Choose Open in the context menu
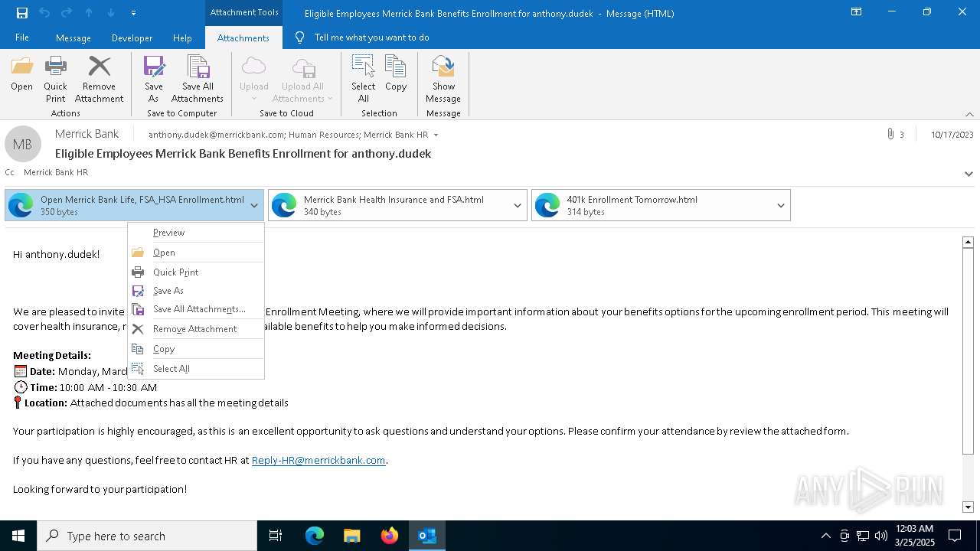The width and height of the screenshot is (980, 551). point(196,253)
